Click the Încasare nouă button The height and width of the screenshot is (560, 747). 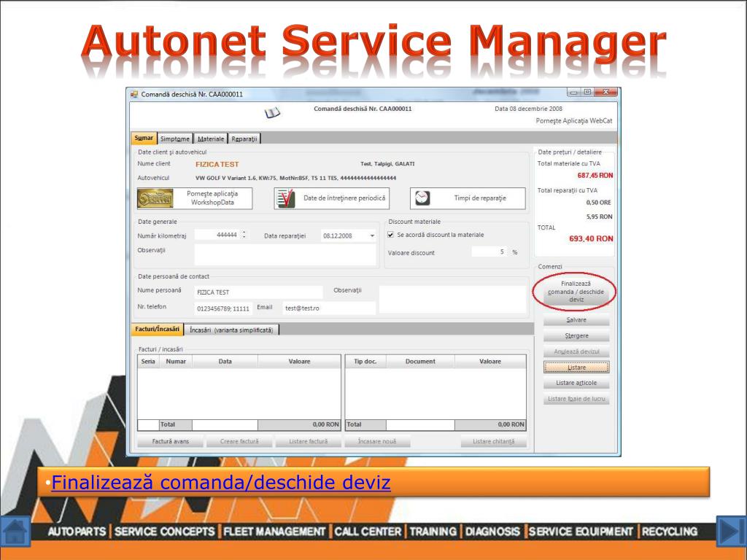377,441
